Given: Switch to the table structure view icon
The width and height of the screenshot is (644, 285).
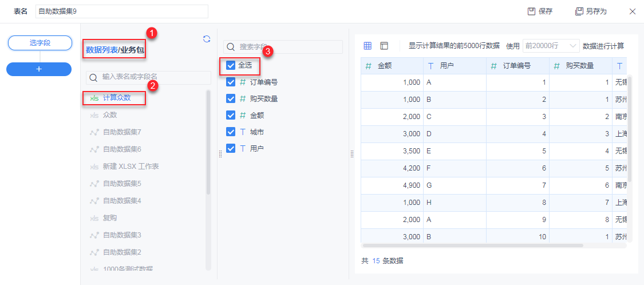Looking at the screenshot, I should pos(384,46).
